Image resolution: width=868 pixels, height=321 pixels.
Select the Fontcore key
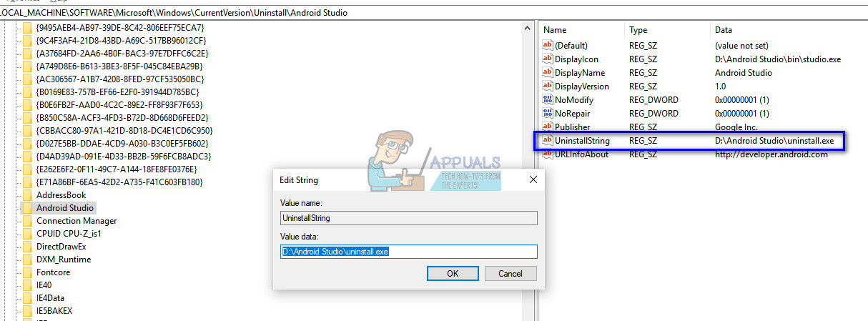(54, 272)
